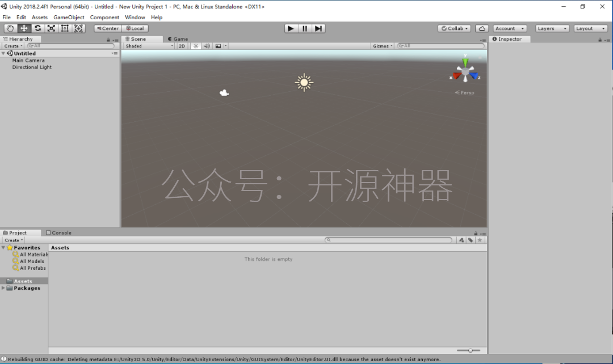This screenshot has height=364, width=613.
Task: Open Untitled scene options menu
Action: coord(115,53)
